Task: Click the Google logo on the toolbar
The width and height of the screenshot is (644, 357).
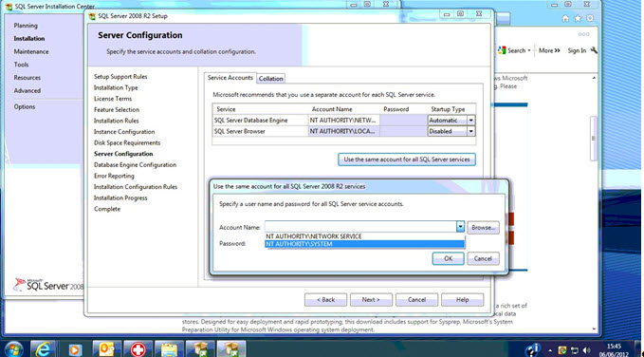Action: (502, 50)
